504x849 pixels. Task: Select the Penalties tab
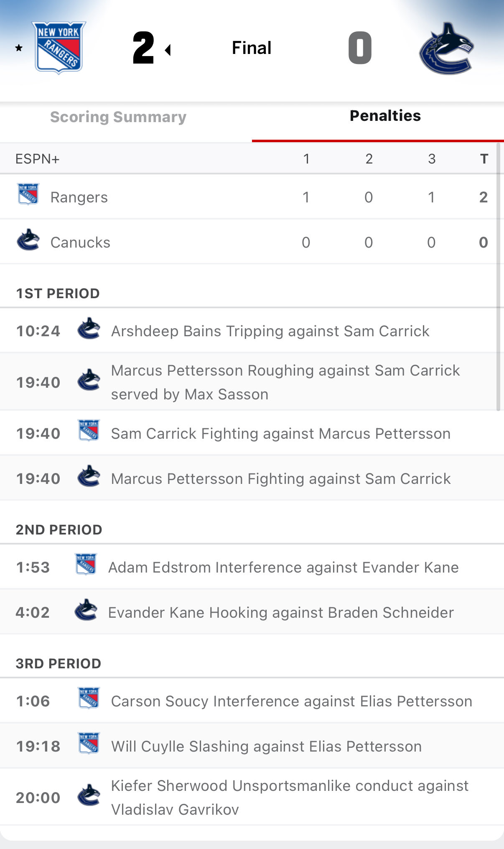click(385, 116)
